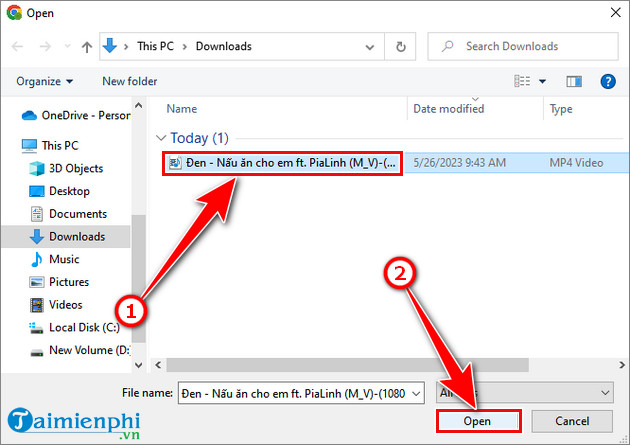Select OneDrive - Personal in sidebar
Screen dimensions: 630x445
coord(76,116)
